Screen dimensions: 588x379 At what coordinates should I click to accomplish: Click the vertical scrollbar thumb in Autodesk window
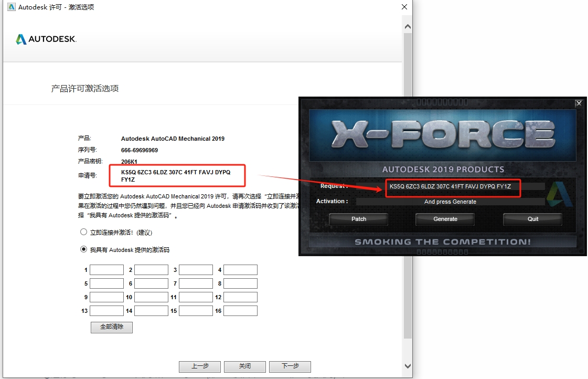pyautogui.click(x=408, y=186)
